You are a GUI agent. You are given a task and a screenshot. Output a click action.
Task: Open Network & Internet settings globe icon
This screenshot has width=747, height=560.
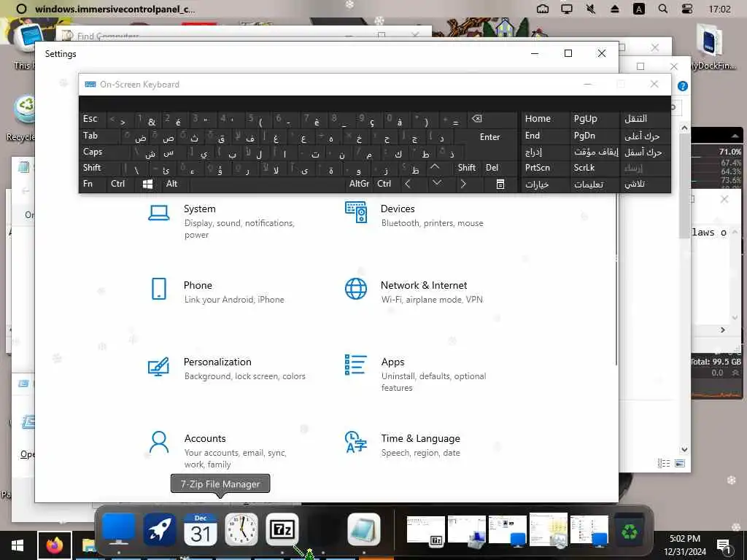pos(356,289)
